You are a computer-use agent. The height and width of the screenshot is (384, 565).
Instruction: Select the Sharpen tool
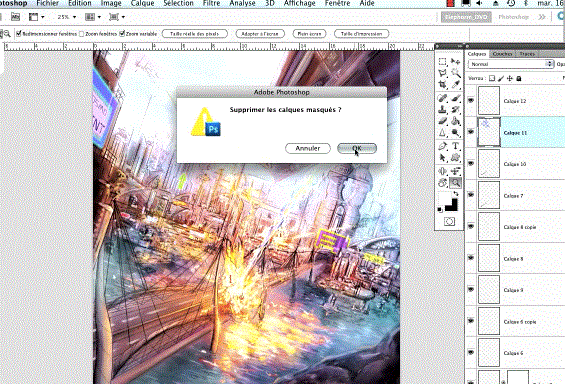442,133
